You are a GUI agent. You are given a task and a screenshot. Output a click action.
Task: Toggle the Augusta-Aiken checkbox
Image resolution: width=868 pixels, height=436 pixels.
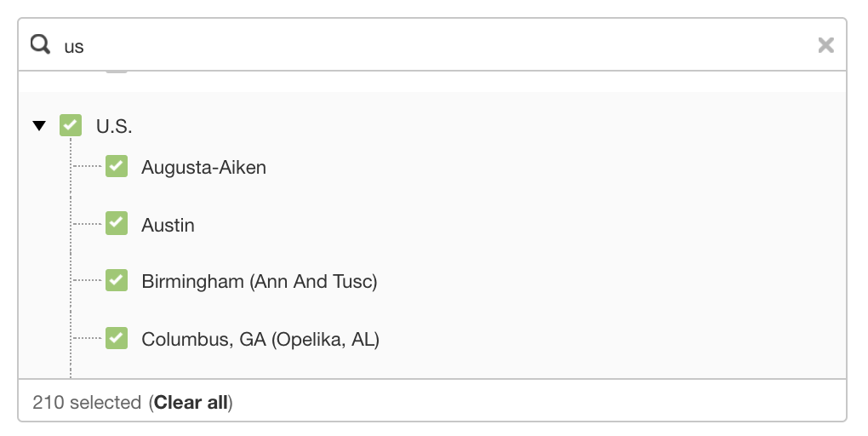(117, 166)
